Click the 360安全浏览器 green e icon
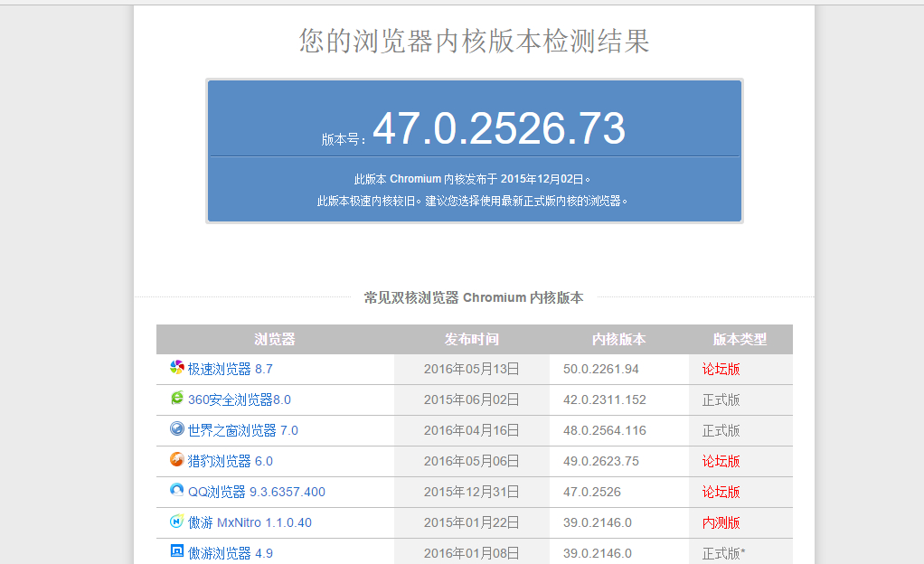The width and height of the screenshot is (924, 564). click(177, 398)
